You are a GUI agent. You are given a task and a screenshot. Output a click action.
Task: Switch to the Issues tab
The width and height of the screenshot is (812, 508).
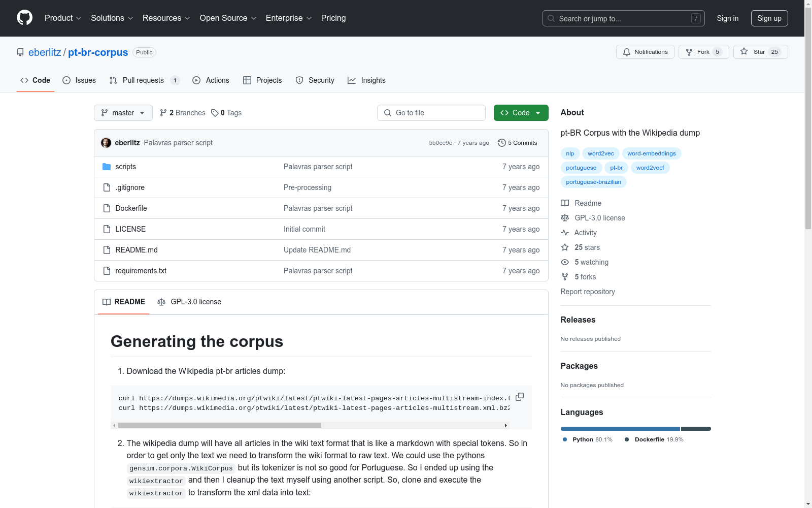point(79,80)
